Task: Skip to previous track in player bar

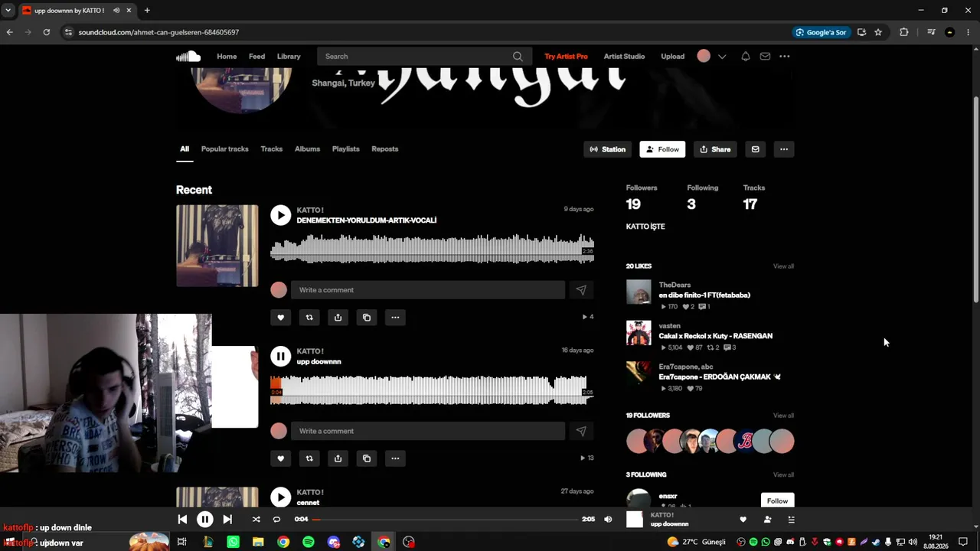Action: [x=182, y=520]
